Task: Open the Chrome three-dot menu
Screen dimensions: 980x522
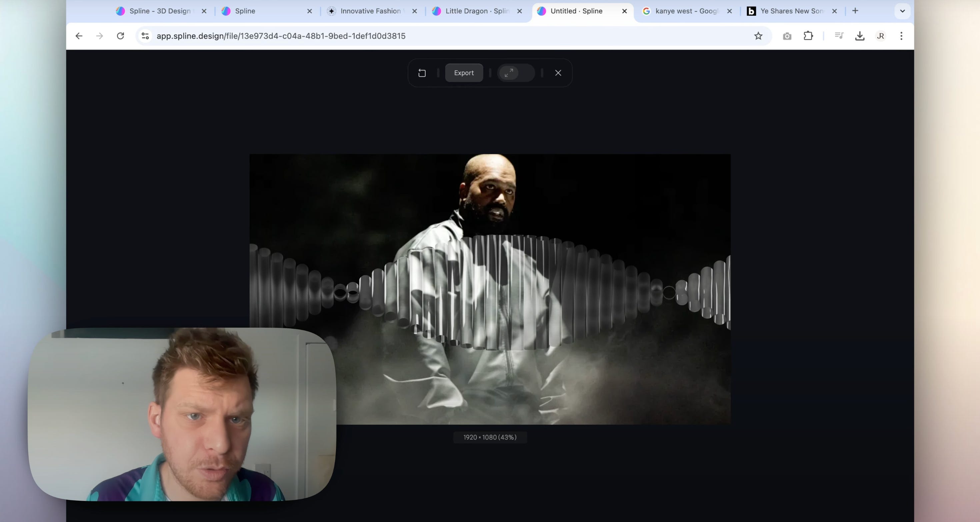Action: pos(901,36)
